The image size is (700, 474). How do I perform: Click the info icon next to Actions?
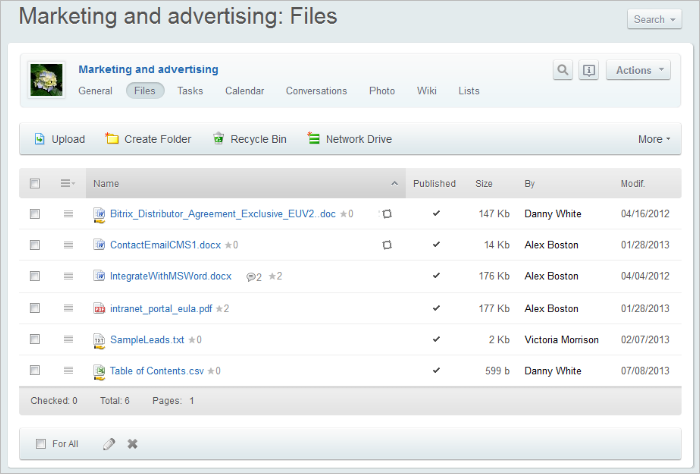coord(589,70)
